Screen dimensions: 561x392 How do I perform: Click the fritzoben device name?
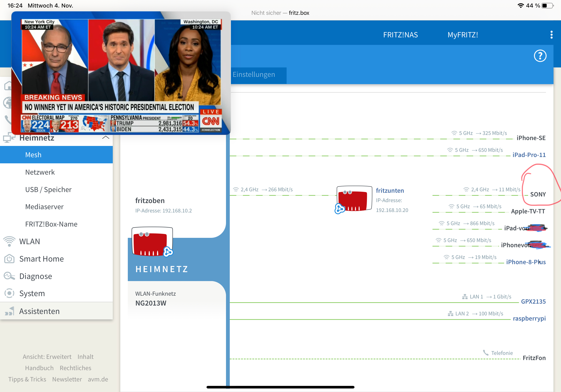(x=150, y=201)
